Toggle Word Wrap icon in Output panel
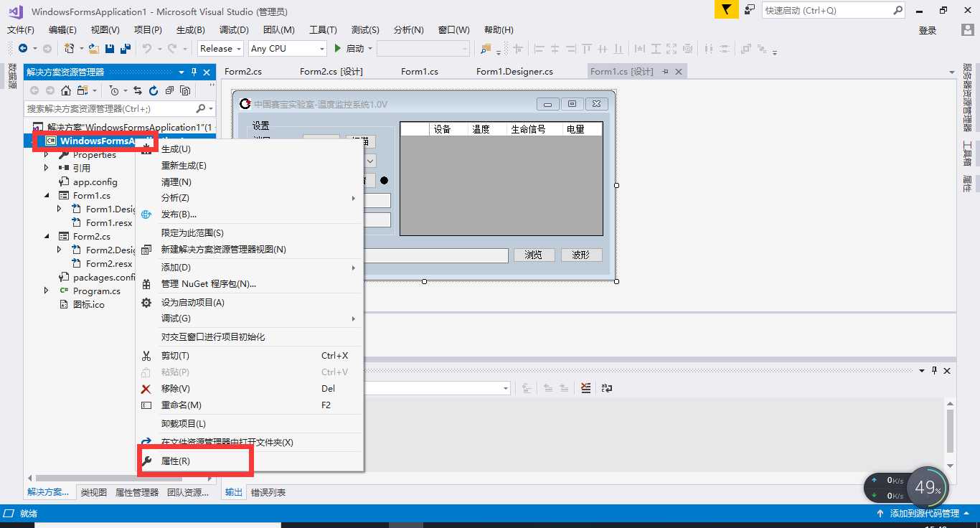 (x=607, y=388)
